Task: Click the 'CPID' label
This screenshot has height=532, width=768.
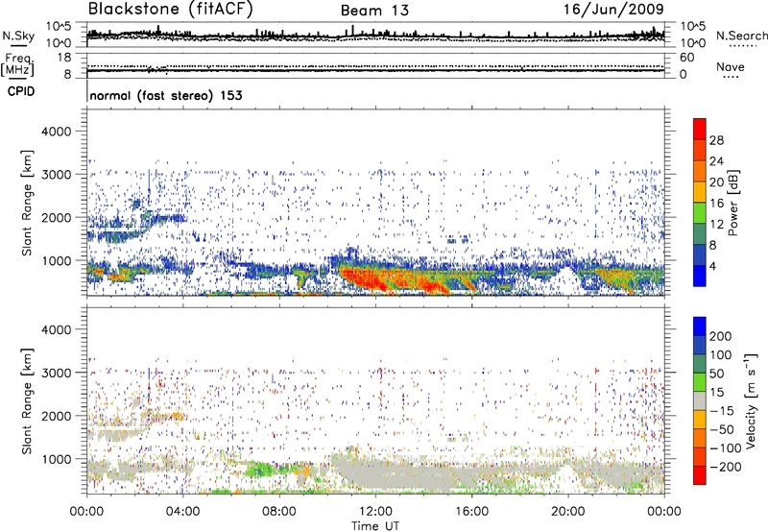Action: [21, 91]
